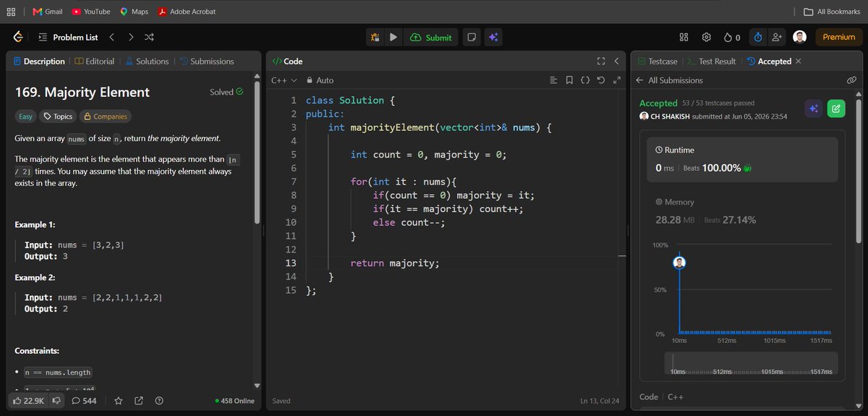Open settings gear in top bar
Screen dimensions: 868x416
tap(707, 37)
